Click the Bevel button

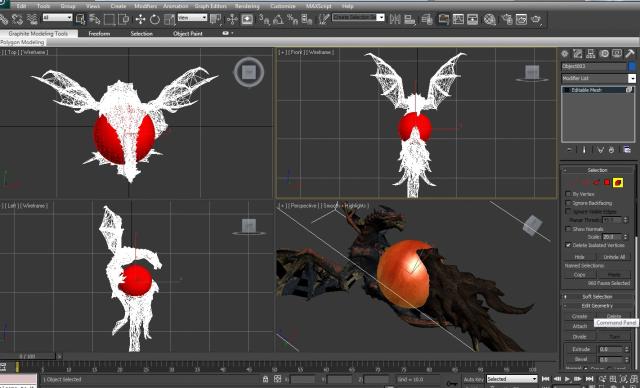[x=581, y=359]
